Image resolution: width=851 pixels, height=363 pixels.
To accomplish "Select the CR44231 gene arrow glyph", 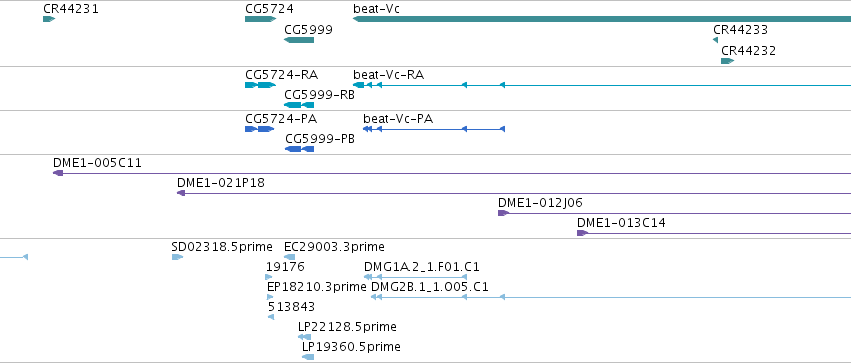I will (49, 19).
